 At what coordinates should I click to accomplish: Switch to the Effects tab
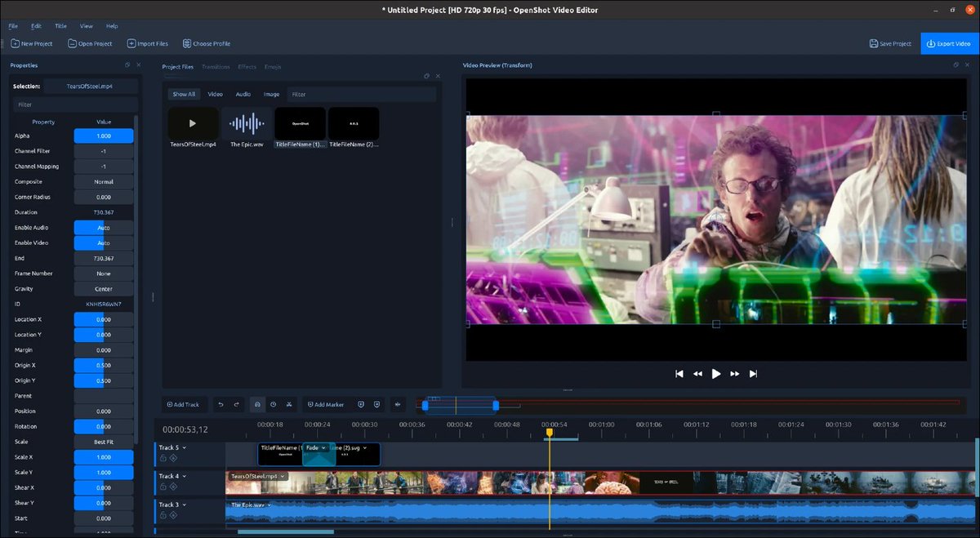[x=247, y=67]
